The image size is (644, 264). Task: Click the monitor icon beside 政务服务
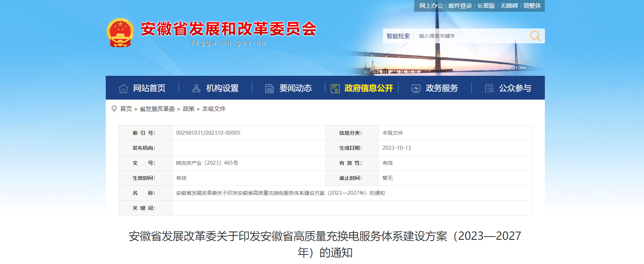416,89
